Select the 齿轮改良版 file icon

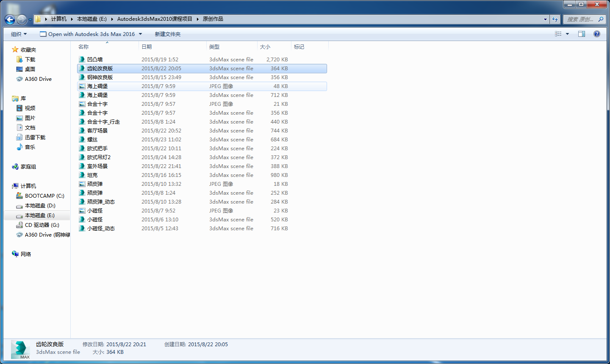tap(82, 68)
